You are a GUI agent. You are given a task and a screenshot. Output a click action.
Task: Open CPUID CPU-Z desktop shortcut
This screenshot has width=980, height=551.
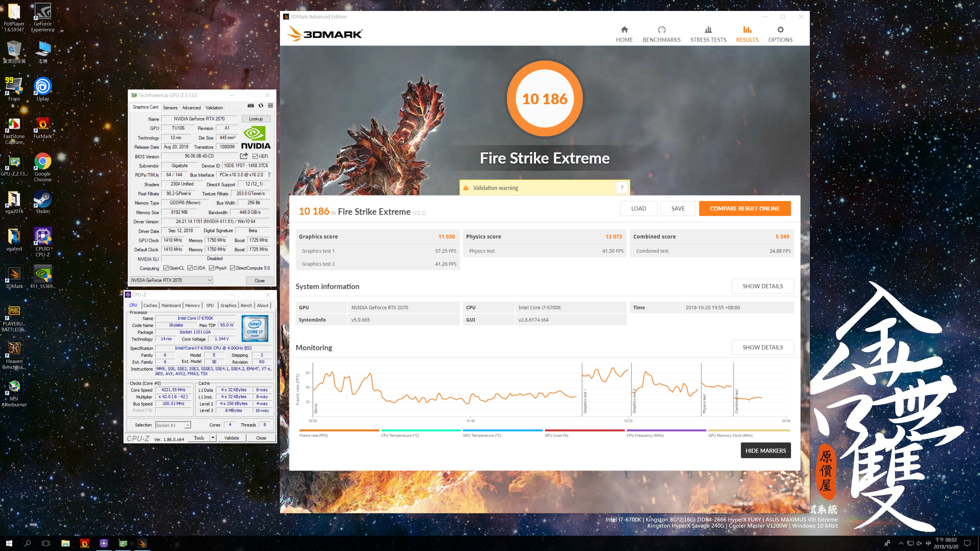(x=43, y=242)
